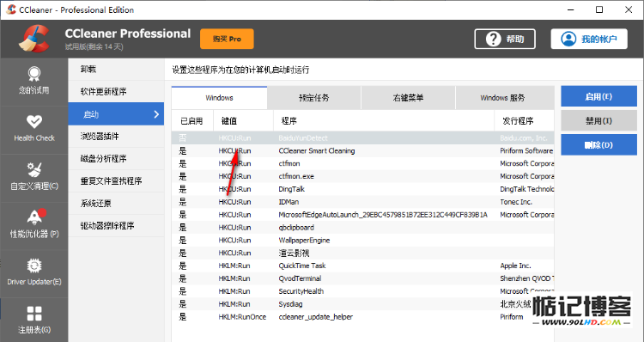Open 软件更新程序 tool

point(116,92)
